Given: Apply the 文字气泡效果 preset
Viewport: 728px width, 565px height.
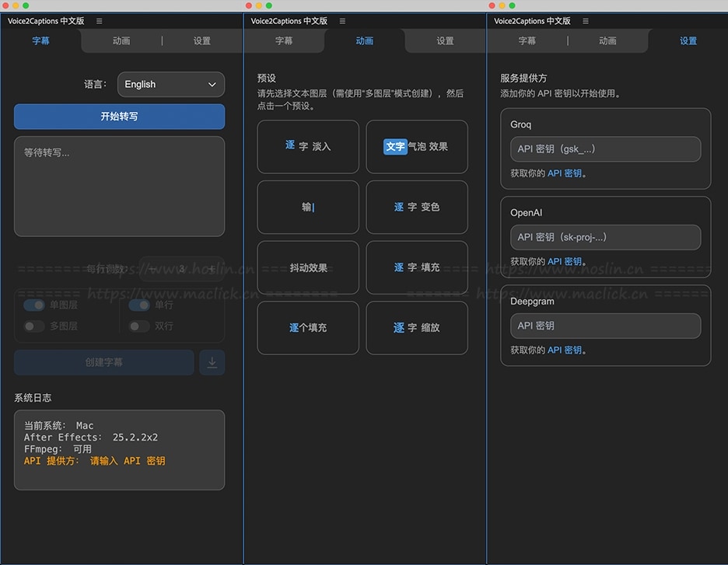Looking at the screenshot, I should (x=417, y=146).
